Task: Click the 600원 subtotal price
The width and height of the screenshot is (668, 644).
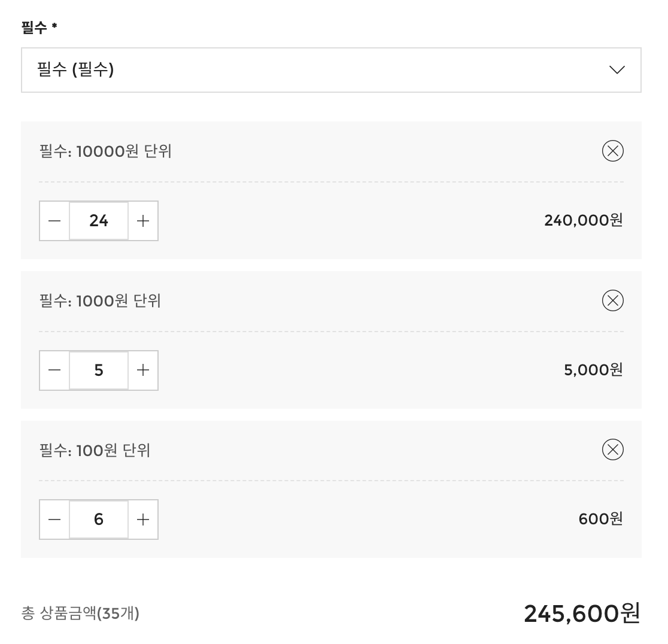Action: [x=600, y=519]
